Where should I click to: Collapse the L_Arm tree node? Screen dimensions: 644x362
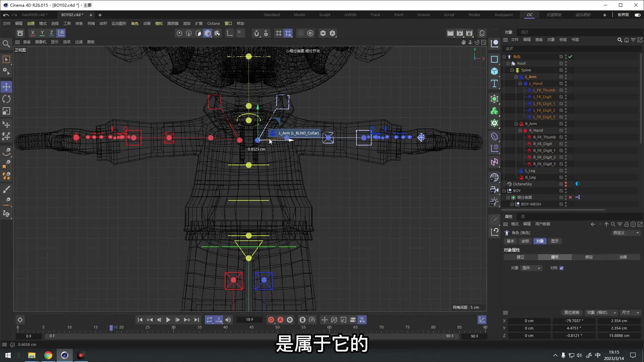click(516, 77)
